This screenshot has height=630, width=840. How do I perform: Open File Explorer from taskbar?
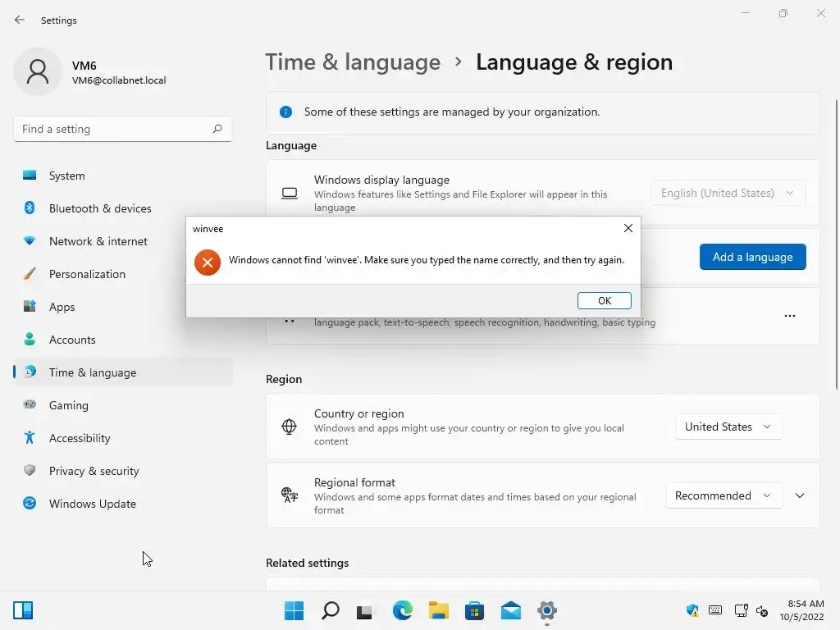coord(439,610)
